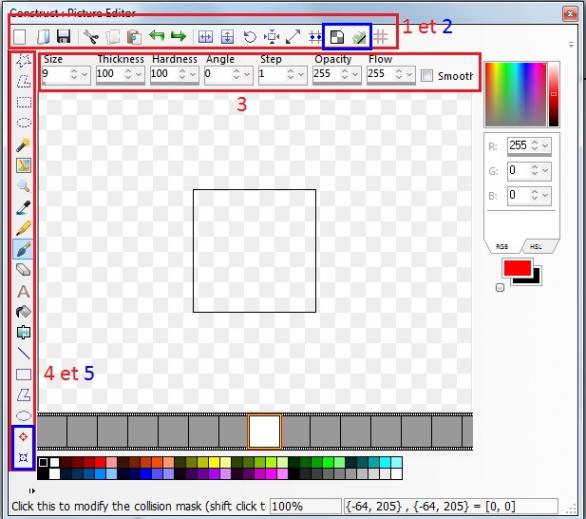Select the paint bucket fill tool
Viewport: 586px width, 519px height.
click(24, 312)
